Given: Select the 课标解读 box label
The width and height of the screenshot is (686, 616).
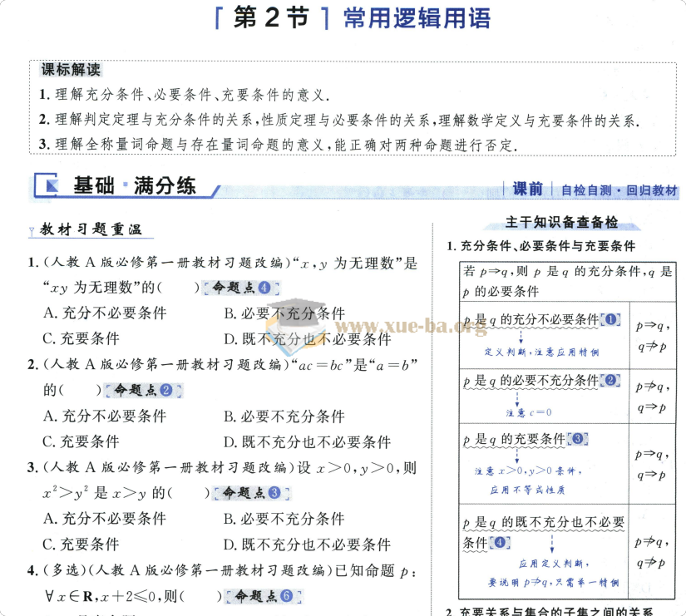Looking at the screenshot, I should (71, 69).
